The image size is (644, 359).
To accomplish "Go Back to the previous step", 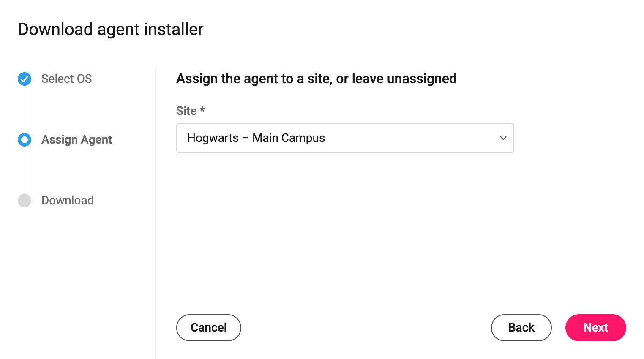I will coord(521,327).
